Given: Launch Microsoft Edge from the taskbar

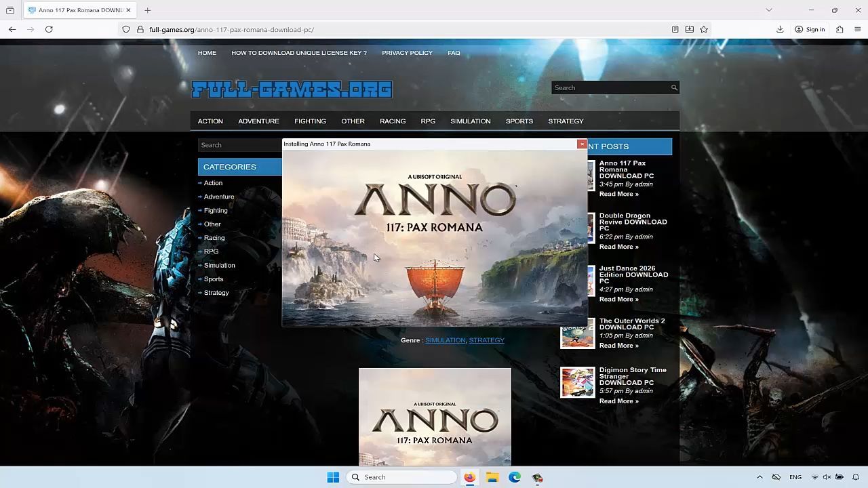Looking at the screenshot, I should pos(515,477).
